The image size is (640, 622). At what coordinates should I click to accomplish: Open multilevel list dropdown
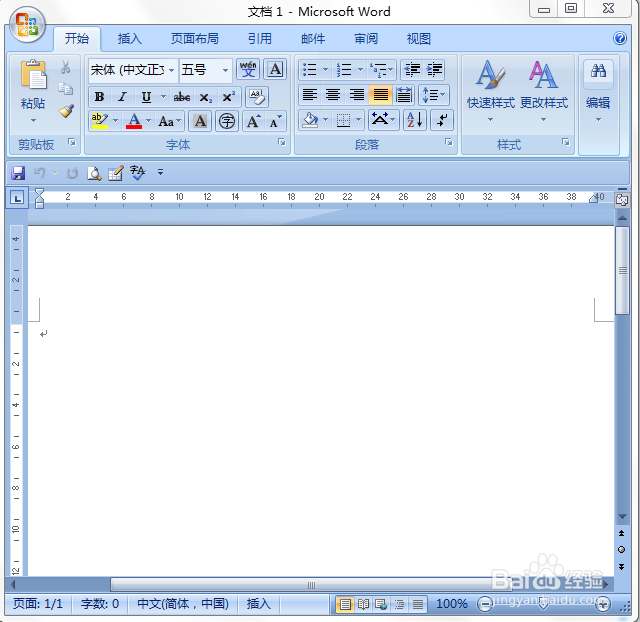(x=381, y=70)
